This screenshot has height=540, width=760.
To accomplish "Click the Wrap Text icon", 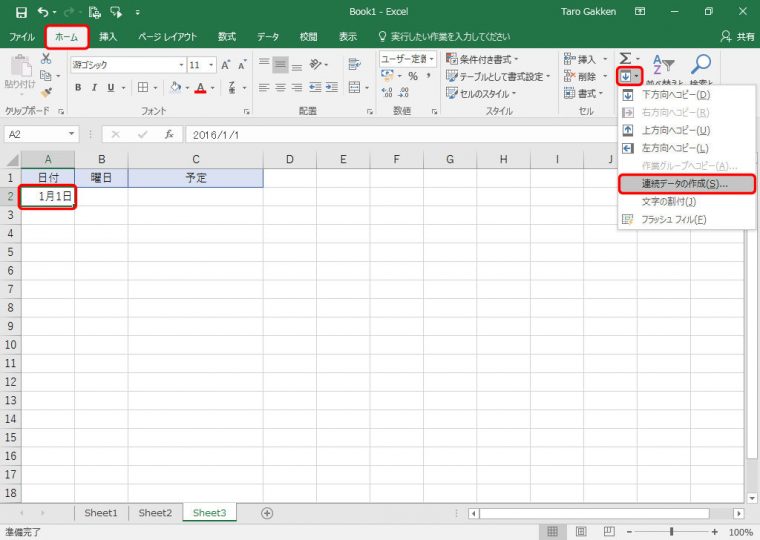I will [354, 64].
